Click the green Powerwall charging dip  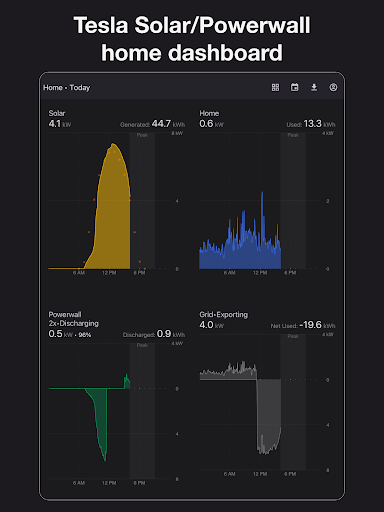[102, 433]
